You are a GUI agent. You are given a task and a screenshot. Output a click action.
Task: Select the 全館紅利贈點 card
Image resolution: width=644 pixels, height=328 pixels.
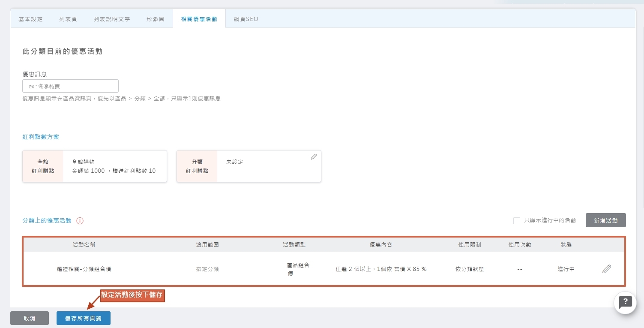tap(94, 166)
